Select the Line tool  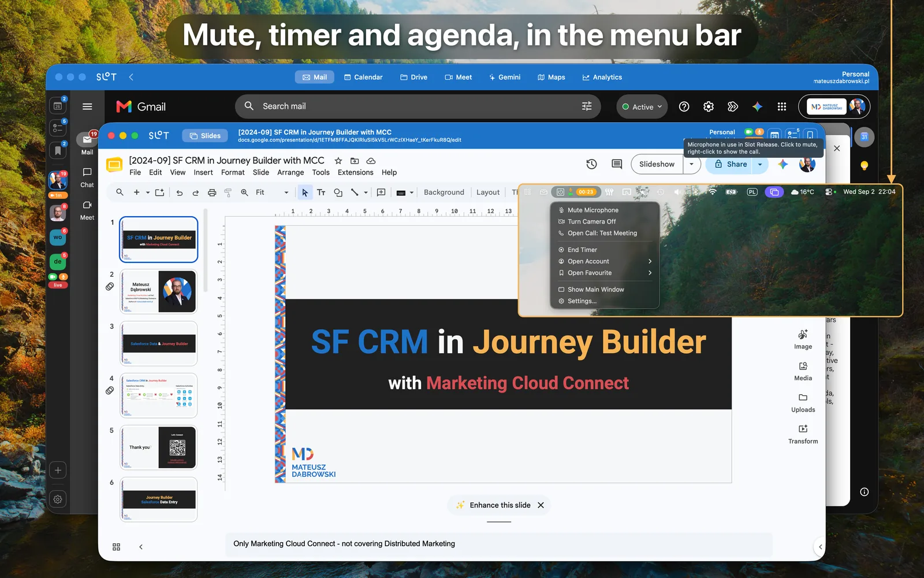[x=355, y=192]
